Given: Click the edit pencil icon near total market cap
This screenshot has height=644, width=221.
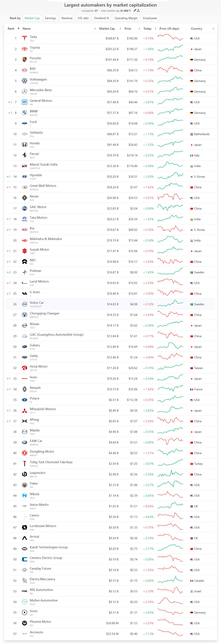Looking at the screenshot, I should pos(135,10).
